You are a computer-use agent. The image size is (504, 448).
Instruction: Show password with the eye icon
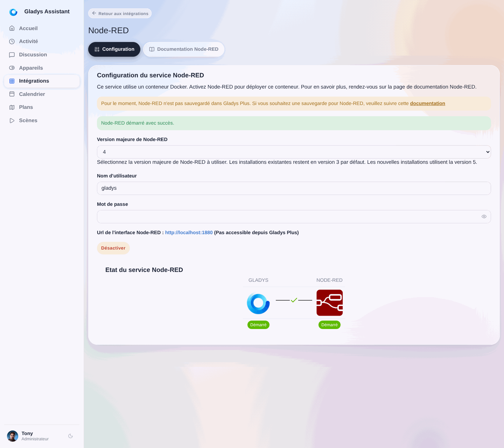(484, 217)
